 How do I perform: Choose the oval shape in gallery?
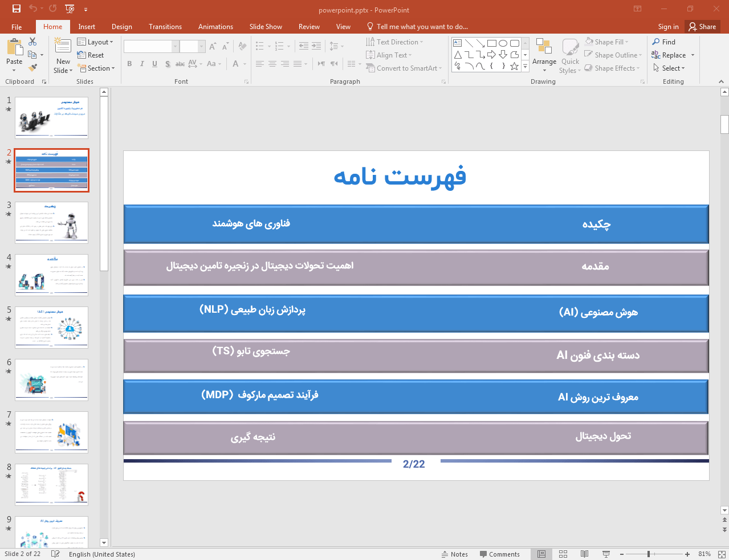coord(503,43)
